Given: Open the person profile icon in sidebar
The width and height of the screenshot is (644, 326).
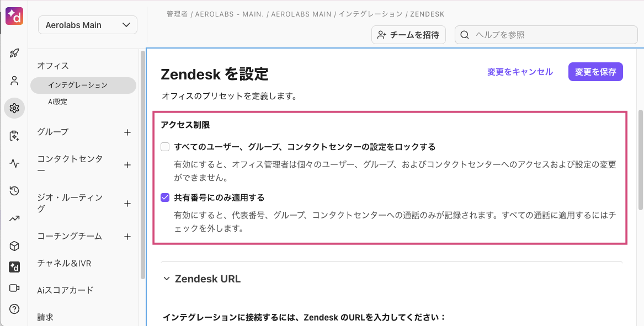Looking at the screenshot, I should 14,81.
